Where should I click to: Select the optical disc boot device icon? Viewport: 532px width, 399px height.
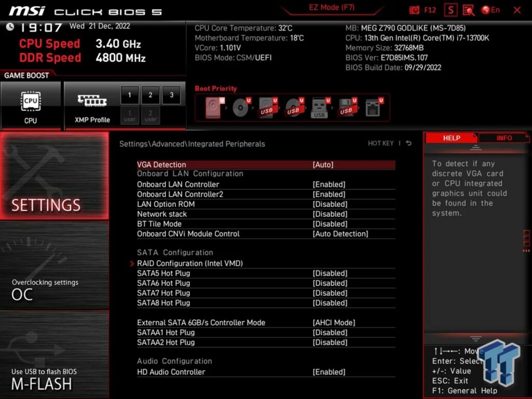242,107
